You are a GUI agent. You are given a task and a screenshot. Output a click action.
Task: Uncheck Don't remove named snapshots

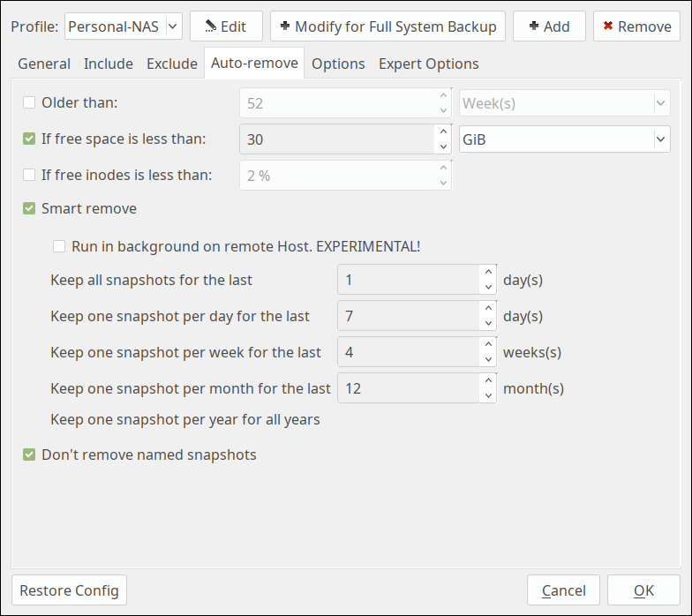tap(29, 454)
